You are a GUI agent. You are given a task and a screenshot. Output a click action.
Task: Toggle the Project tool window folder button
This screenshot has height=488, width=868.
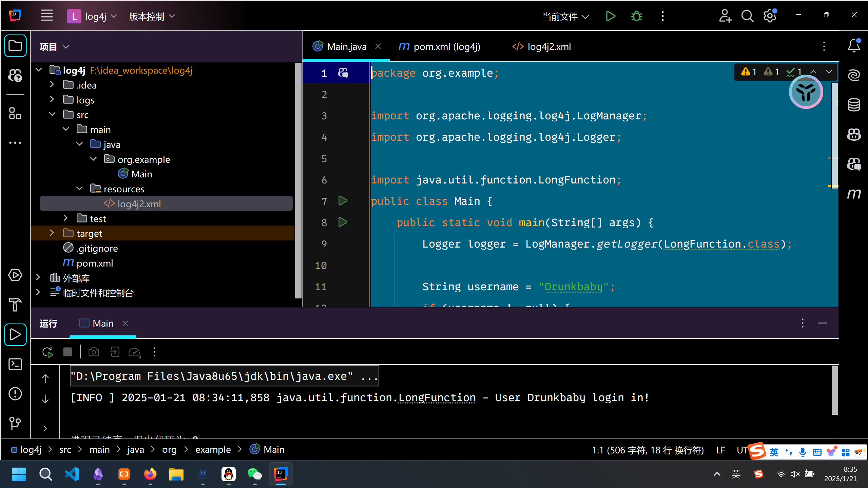(x=15, y=46)
